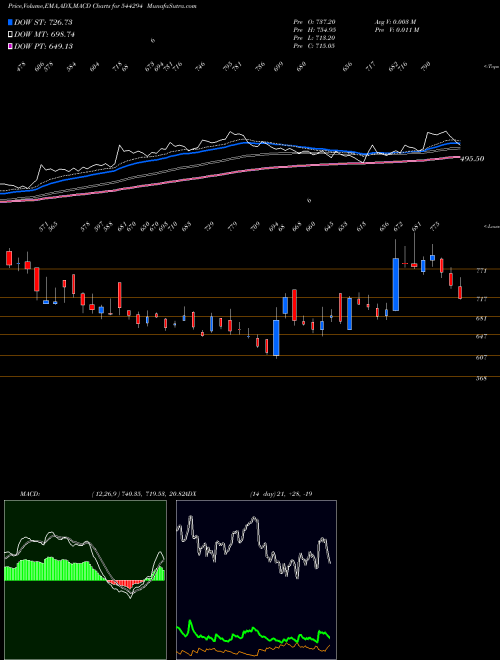Screen dimensions: 500x660
Task: Click the last red candlestick on right
Action: 460,292
